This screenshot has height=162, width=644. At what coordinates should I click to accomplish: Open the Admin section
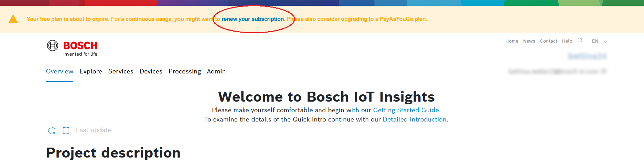(216, 71)
